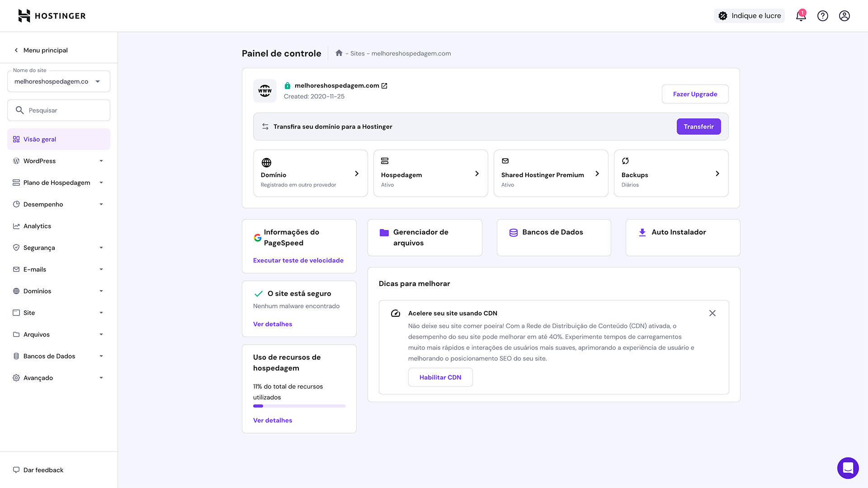Select the Segurança sidebar label

(x=39, y=248)
